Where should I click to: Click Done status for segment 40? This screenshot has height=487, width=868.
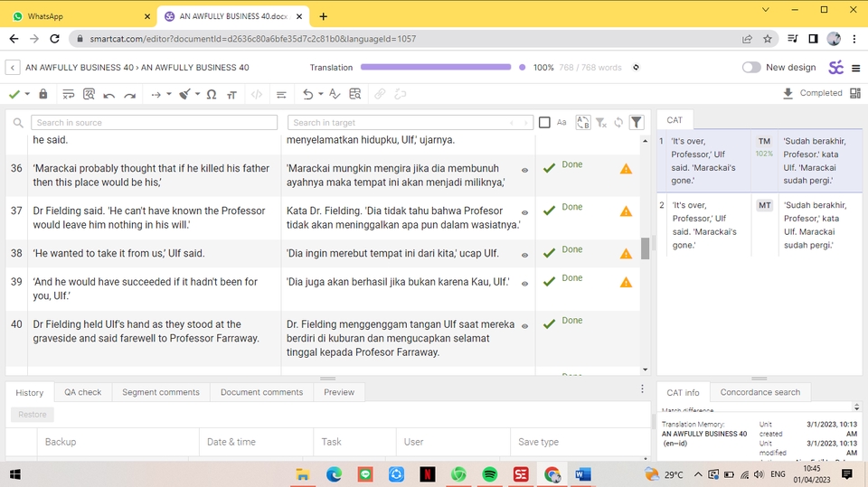571,321
